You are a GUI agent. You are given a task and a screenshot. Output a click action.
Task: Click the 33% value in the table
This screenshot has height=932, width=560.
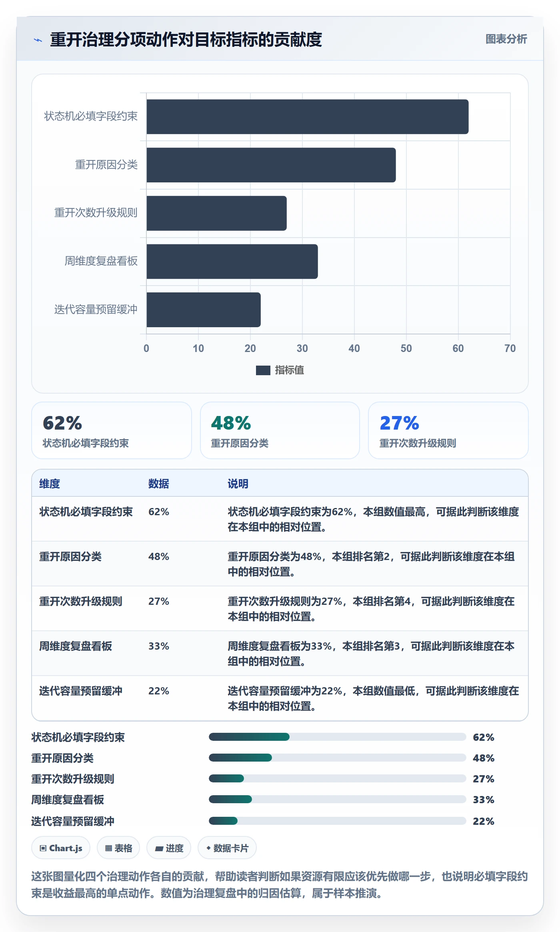point(159,646)
